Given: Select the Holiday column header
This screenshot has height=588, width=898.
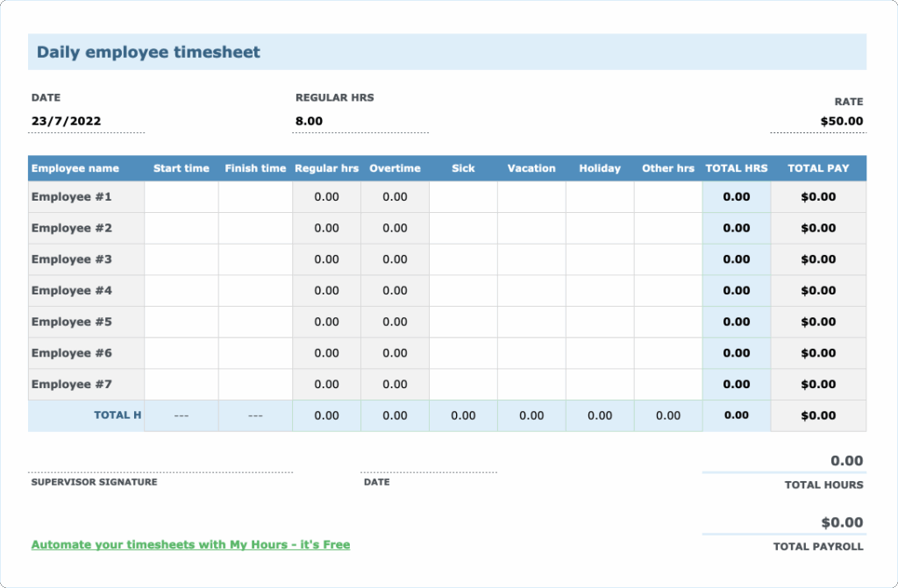Looking at the screenshot, I should [x=600, y=168].
